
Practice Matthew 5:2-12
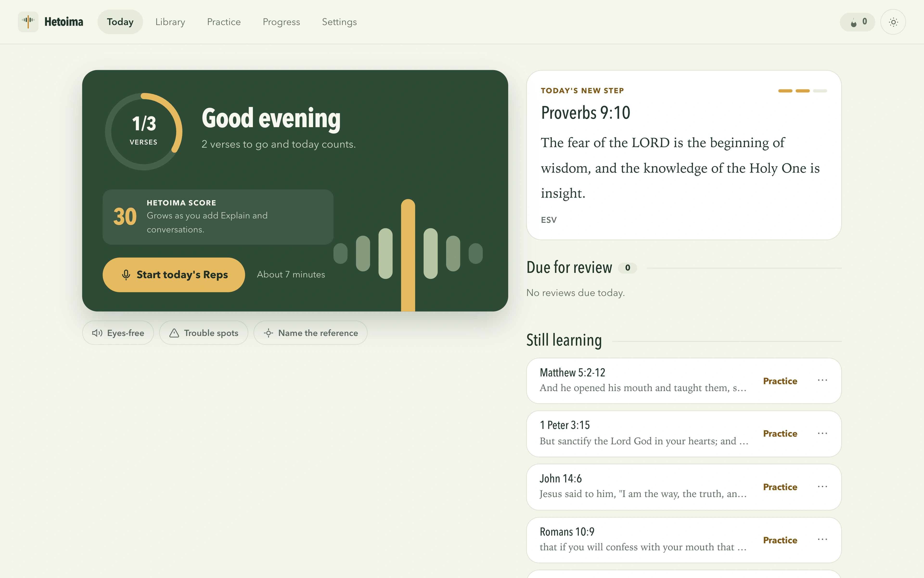click(x=780, y=381)
